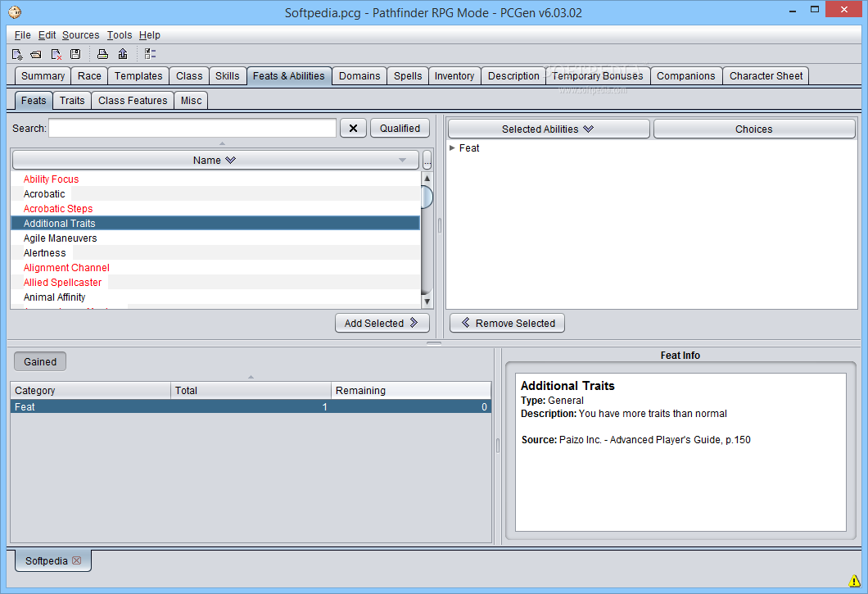Click the Close character icon with red X
Screen dimensions: 868x594
56,54
